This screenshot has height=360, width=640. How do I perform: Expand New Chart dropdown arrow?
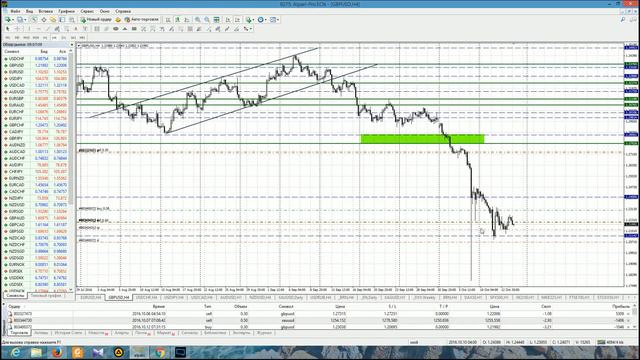tap(13, 20)
